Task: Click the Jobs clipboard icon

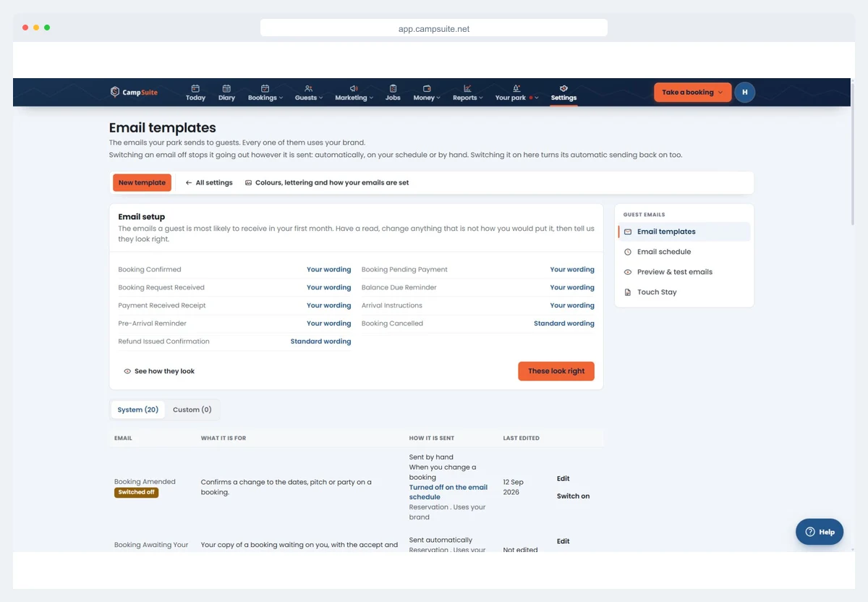Action: (x=393, y=88)
